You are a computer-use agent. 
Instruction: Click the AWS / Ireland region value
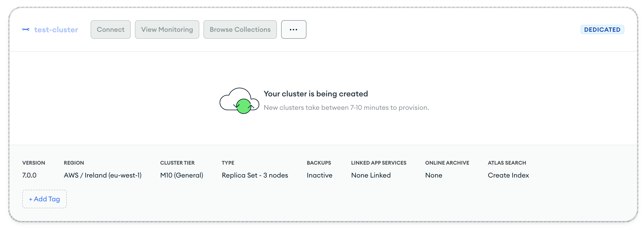pyautogui.click(x=103, y=175)
